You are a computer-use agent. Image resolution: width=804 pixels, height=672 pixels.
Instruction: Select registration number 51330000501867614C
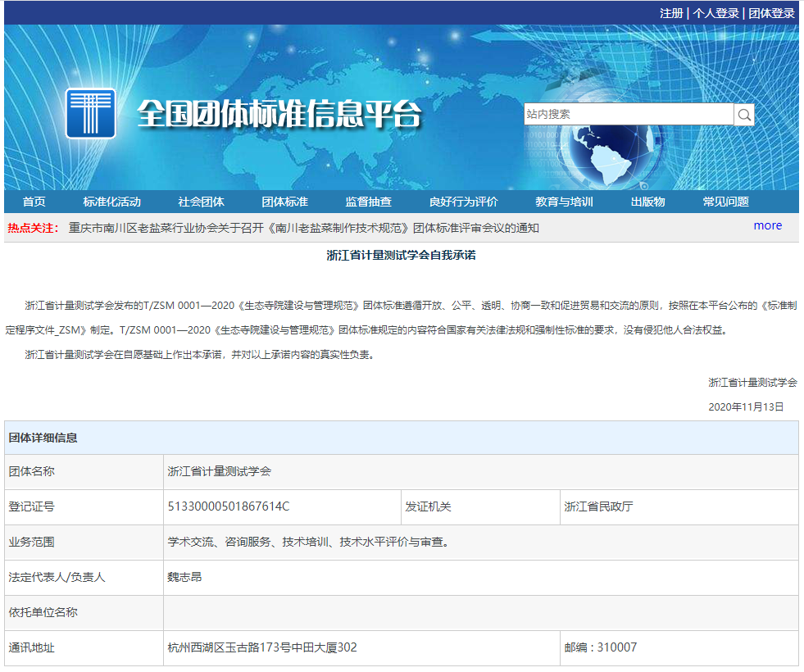[229, 506]
